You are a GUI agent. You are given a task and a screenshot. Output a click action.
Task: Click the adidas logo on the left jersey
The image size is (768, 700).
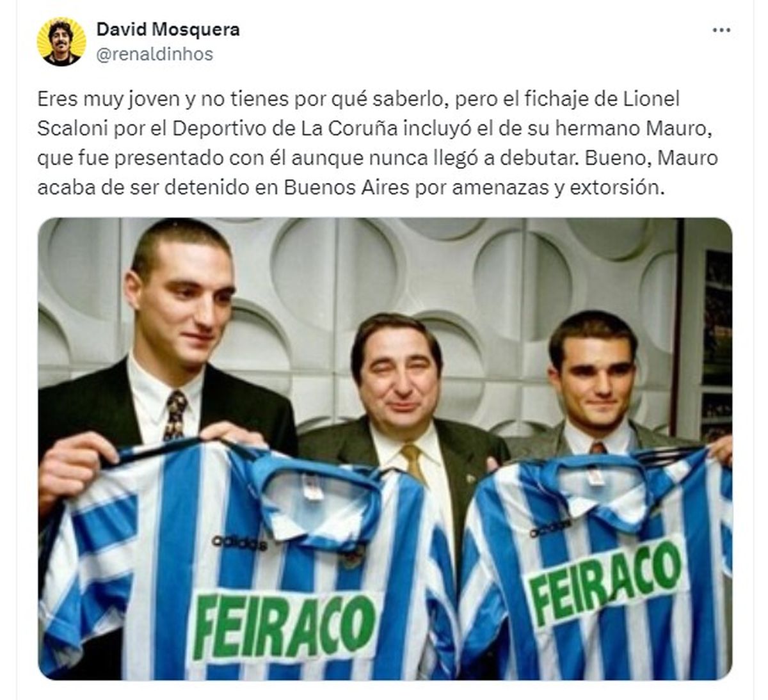[240, 543]
